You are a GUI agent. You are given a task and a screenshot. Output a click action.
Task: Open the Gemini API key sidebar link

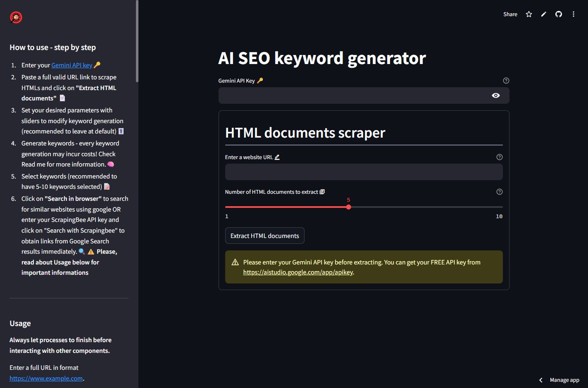coord(72,65)
